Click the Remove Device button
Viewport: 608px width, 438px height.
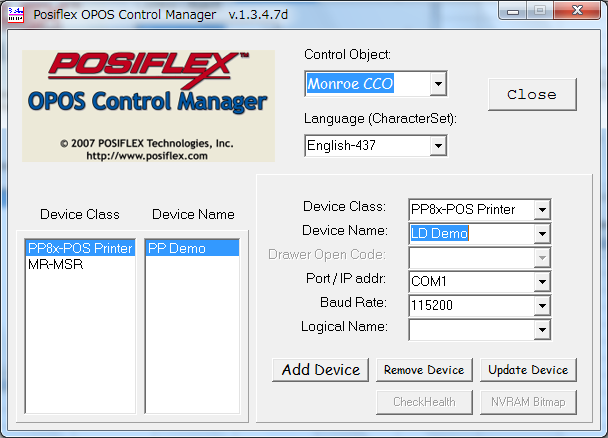pos(424,370)
